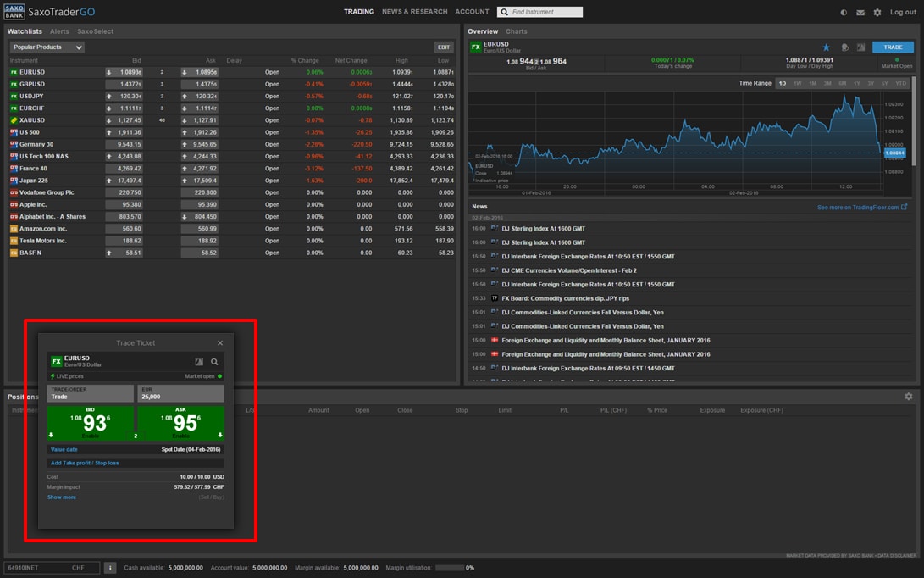
Task: Click the search icon in the Trade Ticket
Action: pyautogui.click(x=214, y=362)
